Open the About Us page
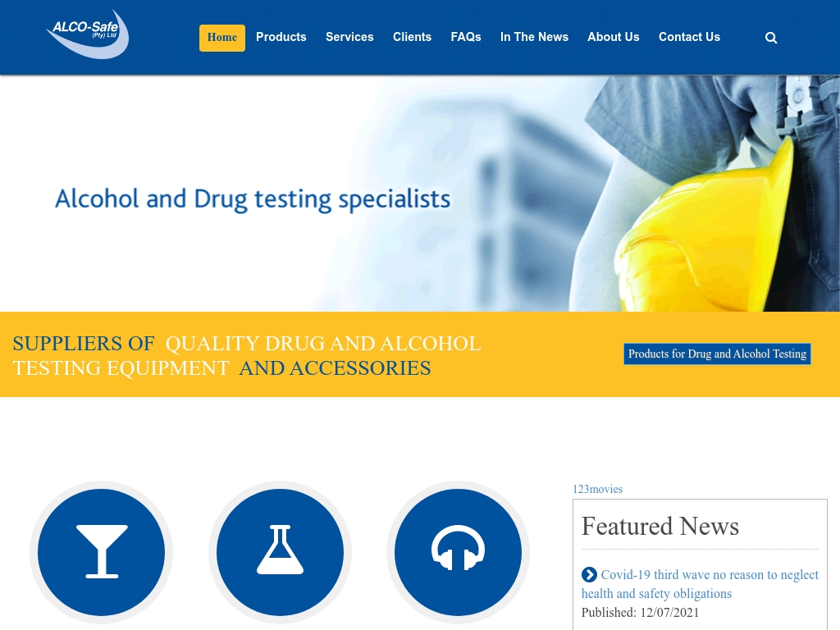The image size is (840, 630). click(614, 37)
